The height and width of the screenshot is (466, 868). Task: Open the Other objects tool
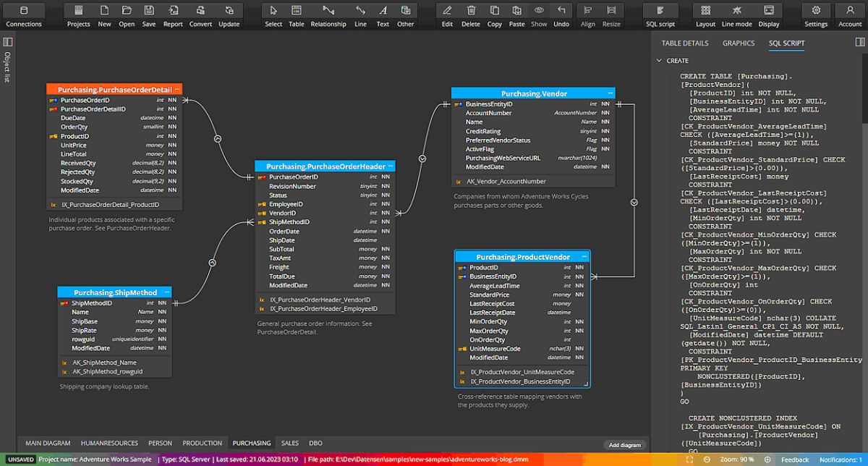[406, 15]
